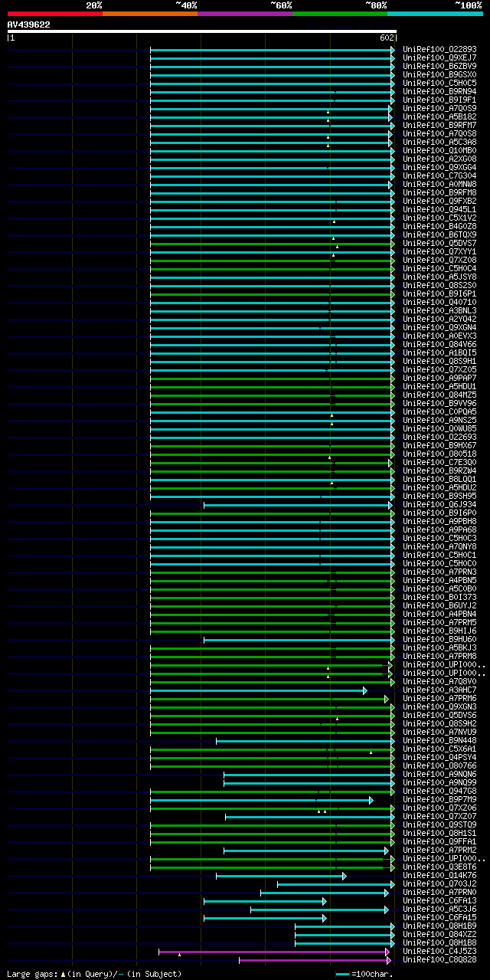The image size is (490, 980).
Task: Open the UniRef100_Q84XZ2 hit
Action: point(439,934)
